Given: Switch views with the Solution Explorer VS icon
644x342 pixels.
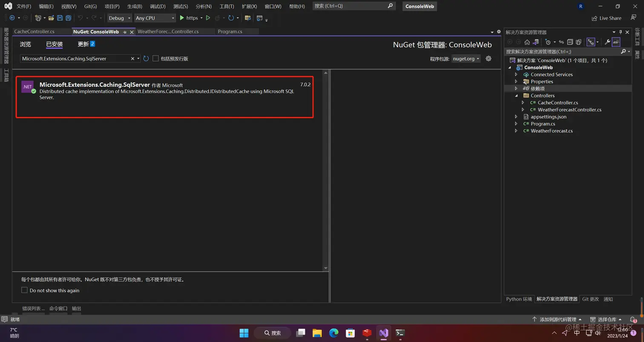Looking at the screenshot, I should (x=536, y=42).
